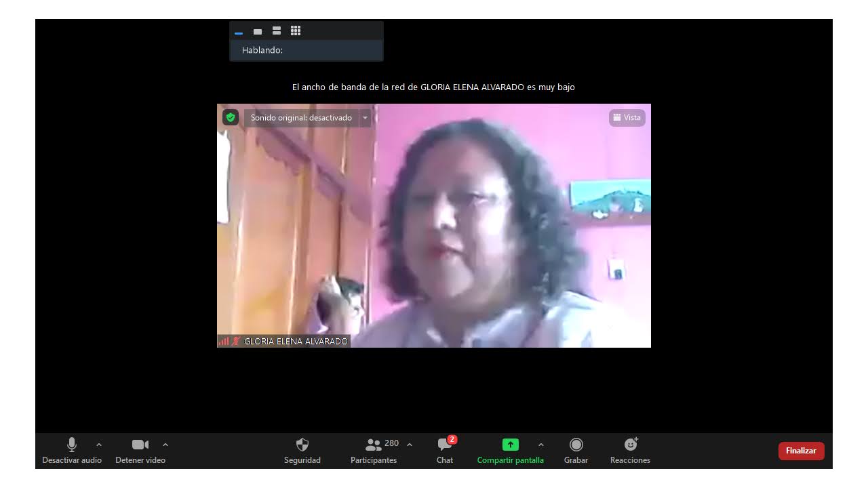
Task: Stop camera with Detener video
Action: click(x=140, y=451)
